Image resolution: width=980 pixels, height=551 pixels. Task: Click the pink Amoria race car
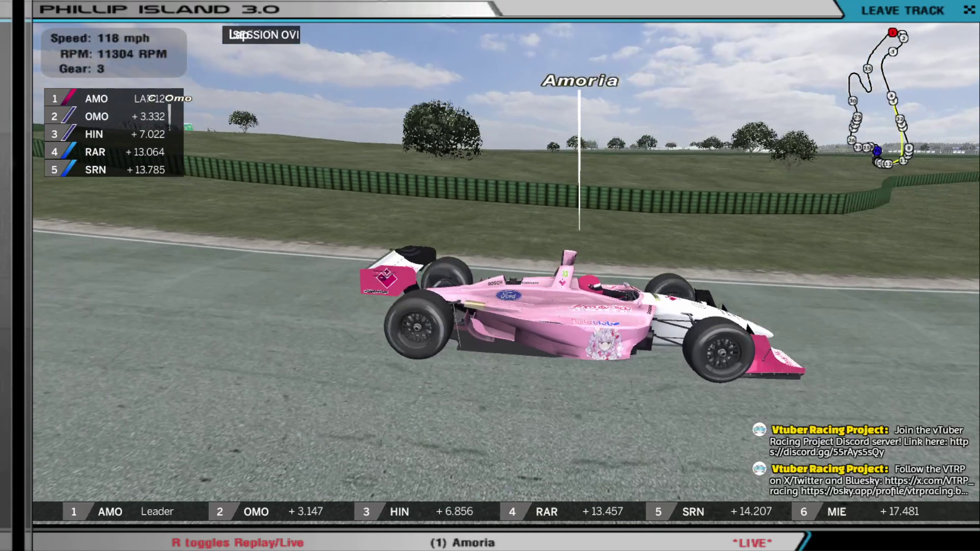582,314
